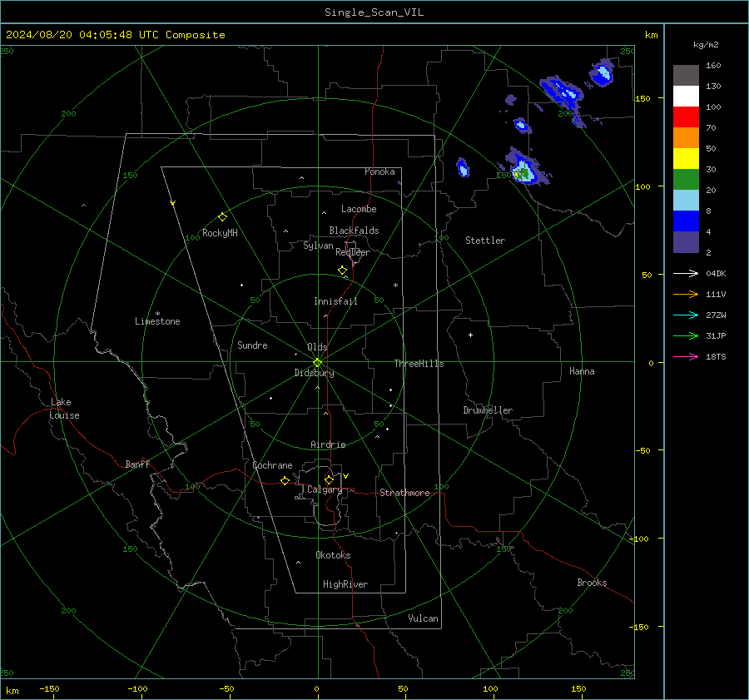The height and width of the screenshot is (700, 749).
Task: Click the Drumheller city label
Action: pos(488,410)
